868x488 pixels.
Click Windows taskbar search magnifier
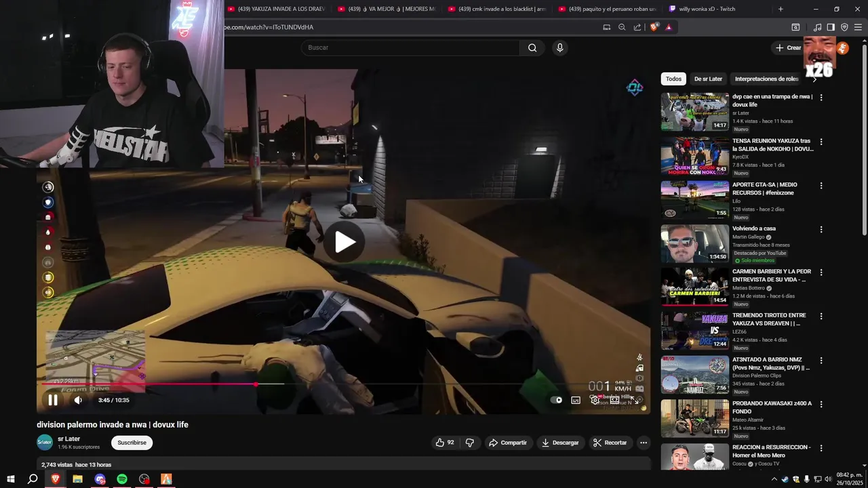click(33, 479)
